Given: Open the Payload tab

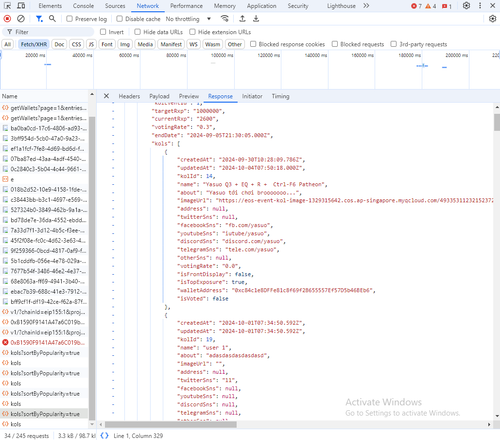Looking at the screenshot, I should pos(159,96).
